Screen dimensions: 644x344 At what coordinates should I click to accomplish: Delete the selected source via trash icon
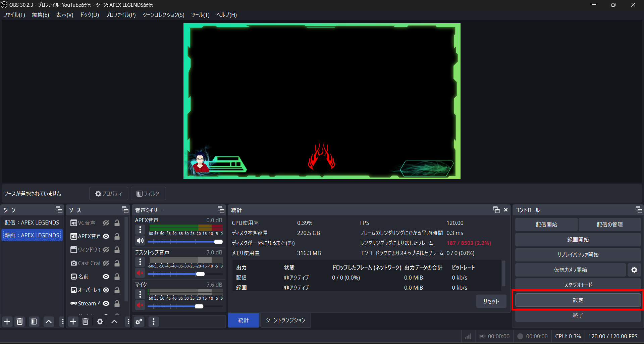point(85,322)
